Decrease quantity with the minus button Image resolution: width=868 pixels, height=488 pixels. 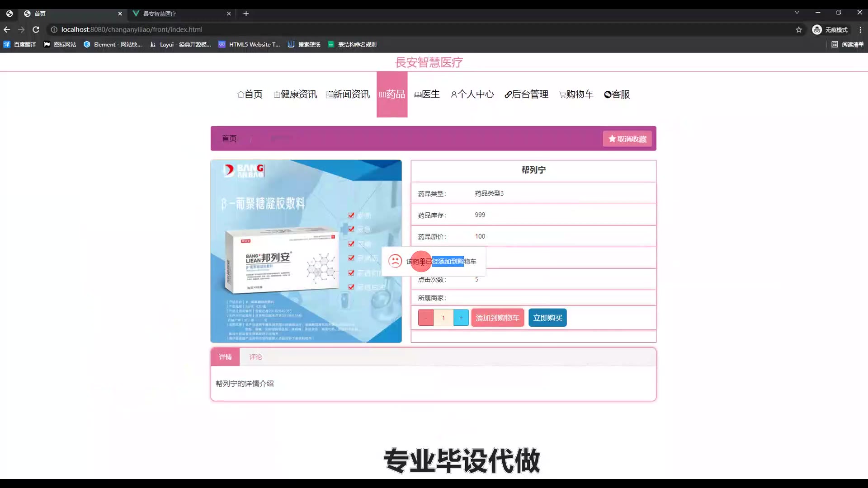click(426, 318)
